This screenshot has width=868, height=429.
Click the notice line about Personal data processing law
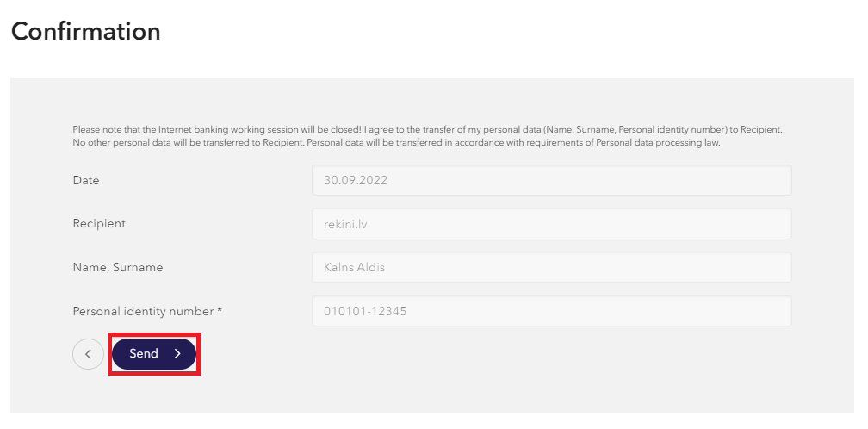(396, 143)
